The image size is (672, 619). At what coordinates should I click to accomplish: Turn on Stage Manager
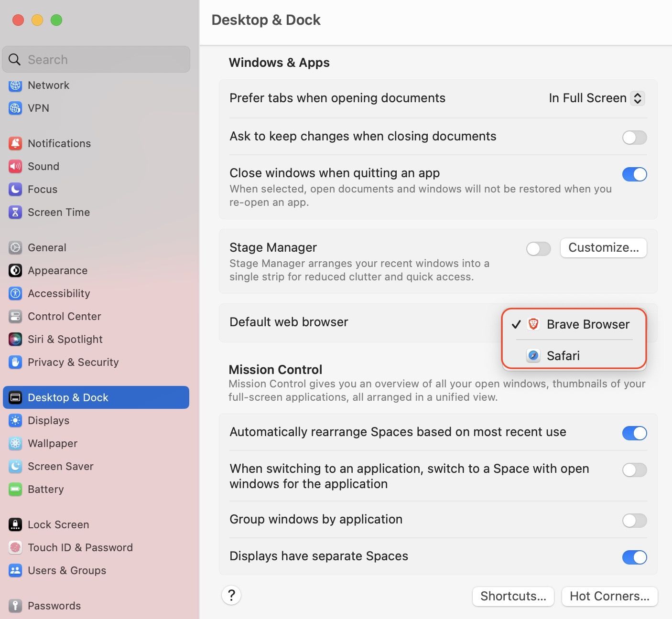pos(538,248)
